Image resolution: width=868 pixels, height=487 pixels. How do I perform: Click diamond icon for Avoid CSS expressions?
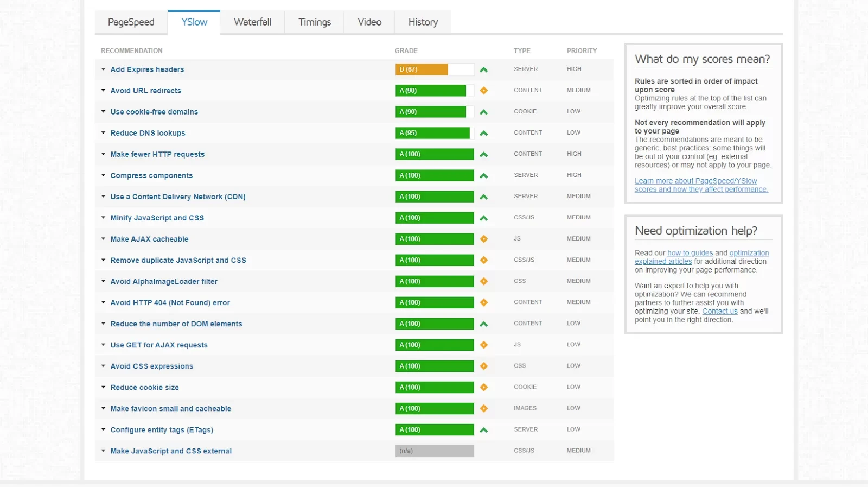[x=484, y=366]
